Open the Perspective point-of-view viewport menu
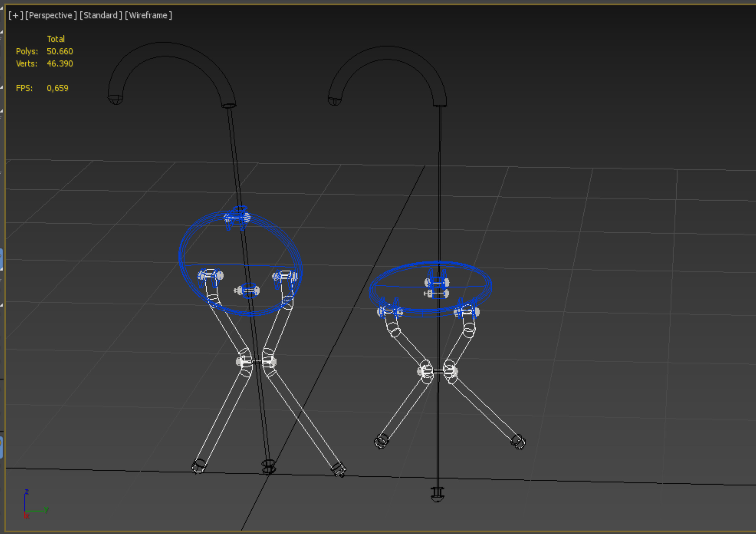 point(51,15)
